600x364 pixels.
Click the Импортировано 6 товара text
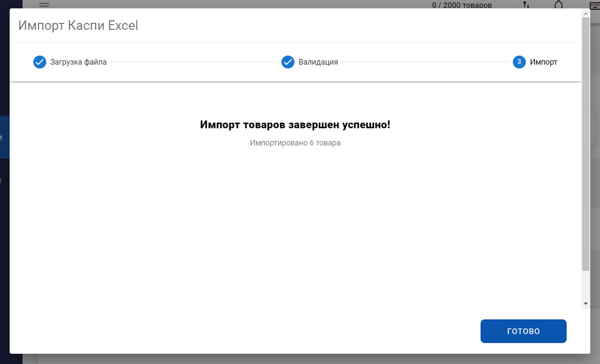coord(295,143)
